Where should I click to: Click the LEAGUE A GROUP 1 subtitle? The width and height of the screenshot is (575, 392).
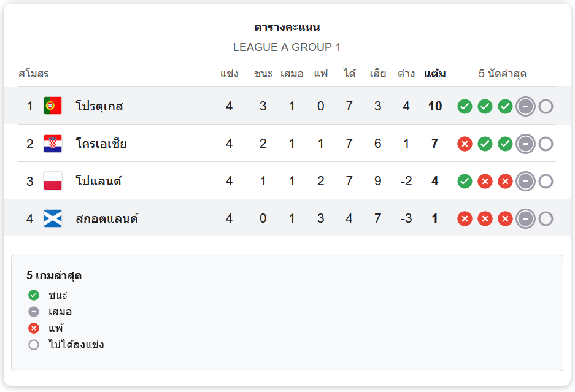287,47
